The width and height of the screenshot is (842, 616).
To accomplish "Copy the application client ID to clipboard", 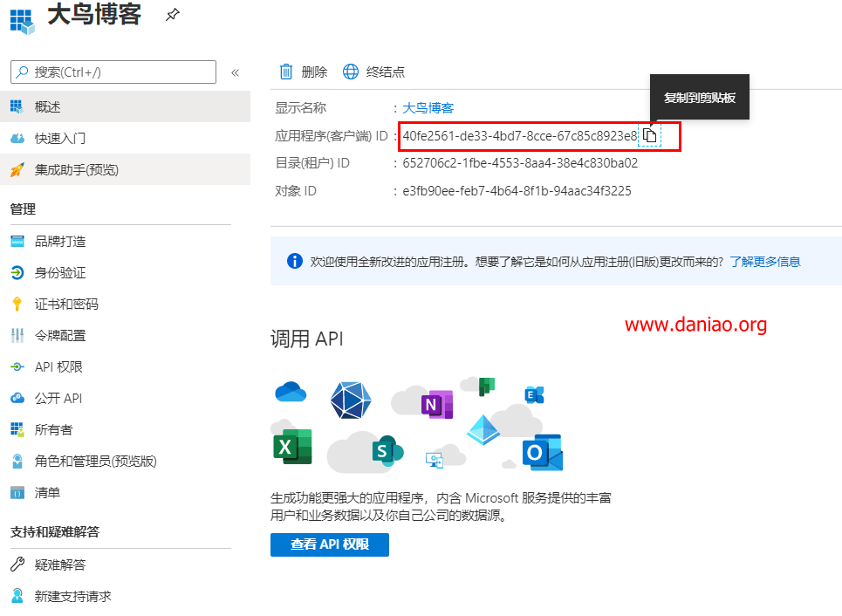I will (x=650, y=135).
